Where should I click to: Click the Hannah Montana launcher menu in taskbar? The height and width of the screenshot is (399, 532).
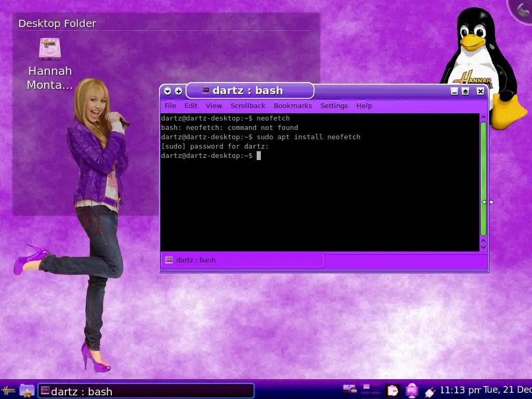tap(8, 391)
